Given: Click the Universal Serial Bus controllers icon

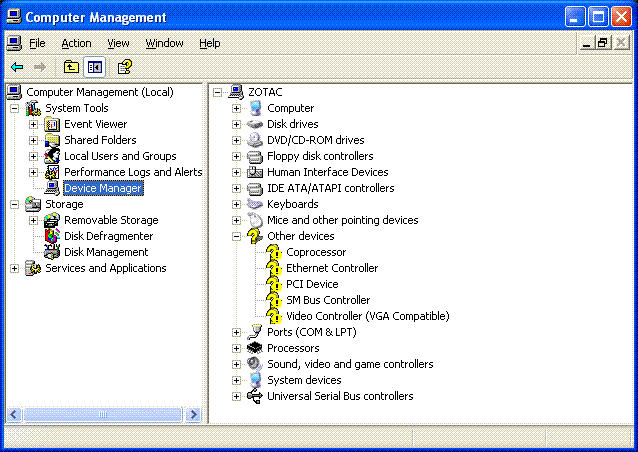Looking at the screenshot, I should 255,396.
